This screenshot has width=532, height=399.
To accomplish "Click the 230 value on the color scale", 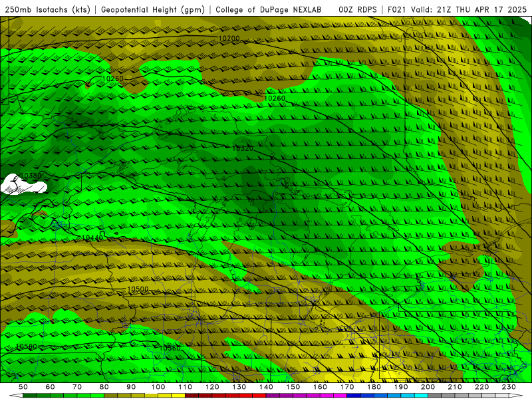I will pyautogui.click(x=509, y=387).
